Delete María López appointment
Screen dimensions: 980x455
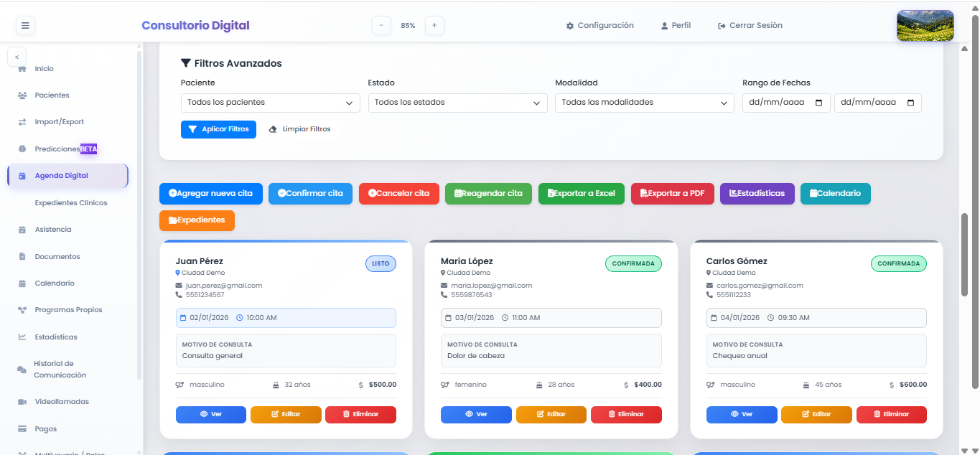(x=626, y=414)
